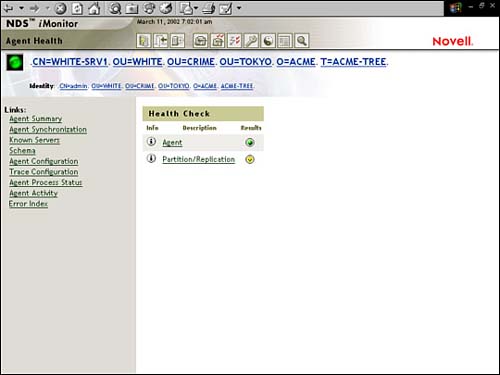This screenshot has height=375, width=500.
Task: Click the browser Stop button
Action: pyautogui.click(x=60, y=8)
